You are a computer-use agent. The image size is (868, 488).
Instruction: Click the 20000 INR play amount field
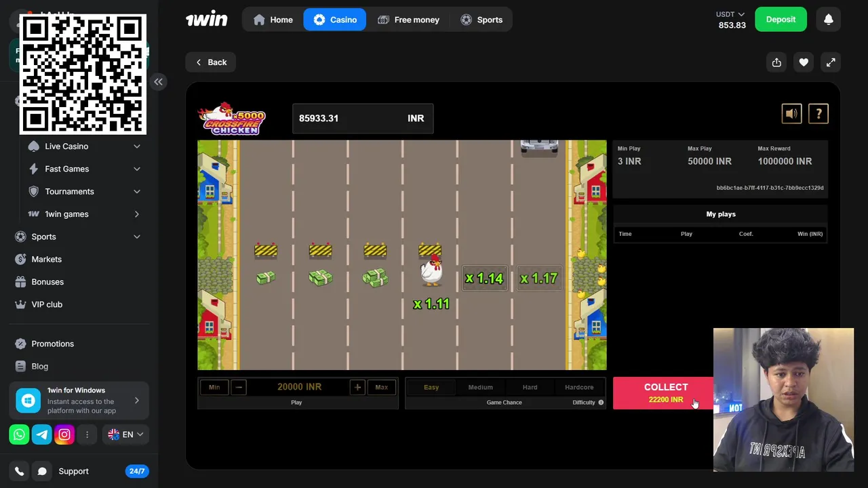(x=299, y=387)
